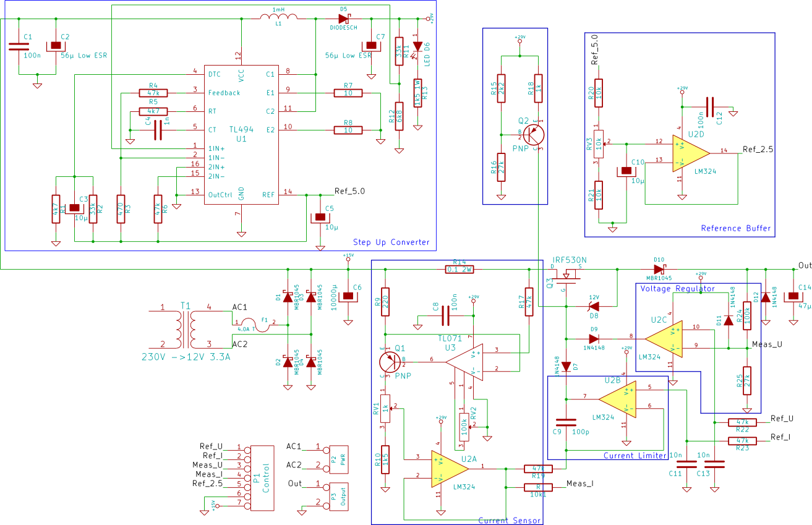
Task: Click bridge diode D1
Action: pyautogui.click(x=287, y=296)
